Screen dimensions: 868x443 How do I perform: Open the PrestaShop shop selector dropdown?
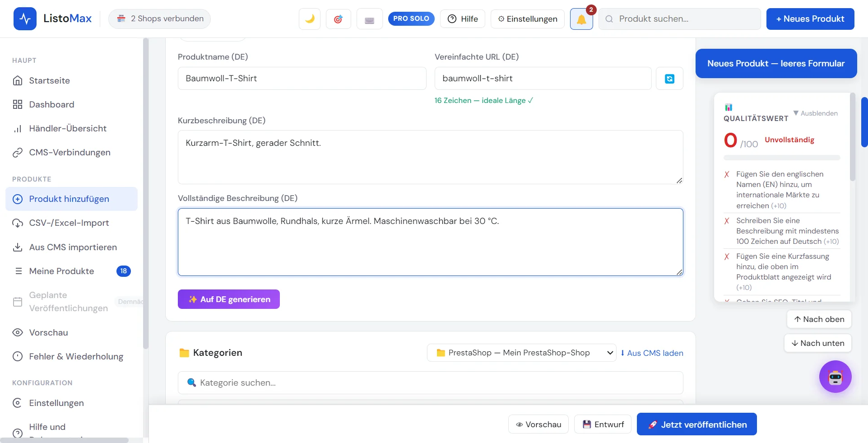pyautogui.click(x=522, y=353)
